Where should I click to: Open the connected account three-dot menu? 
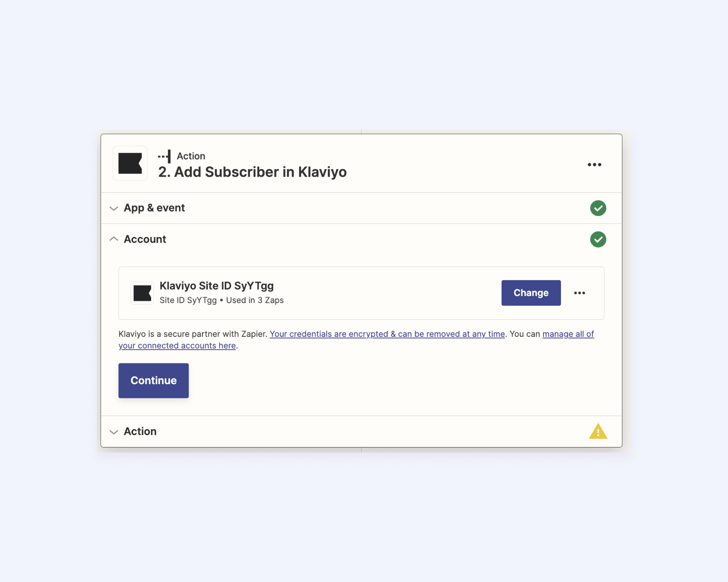coord(579,293)
